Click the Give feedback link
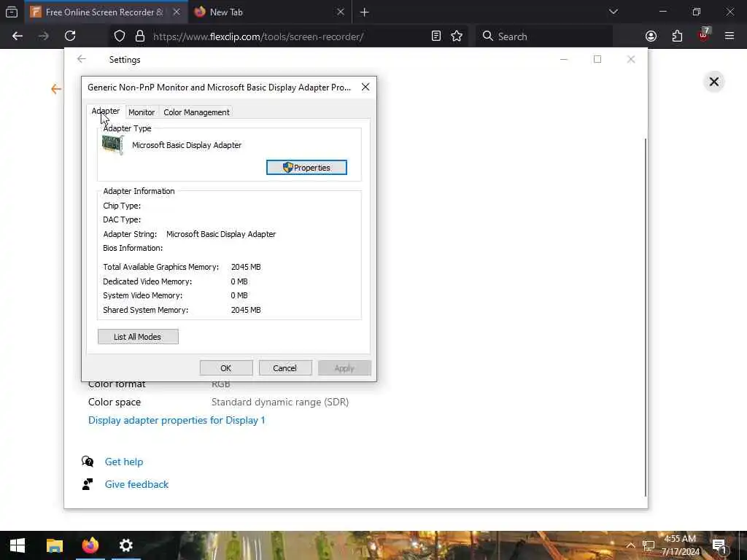Screen dimensions: 747x560 click(136, 484)
